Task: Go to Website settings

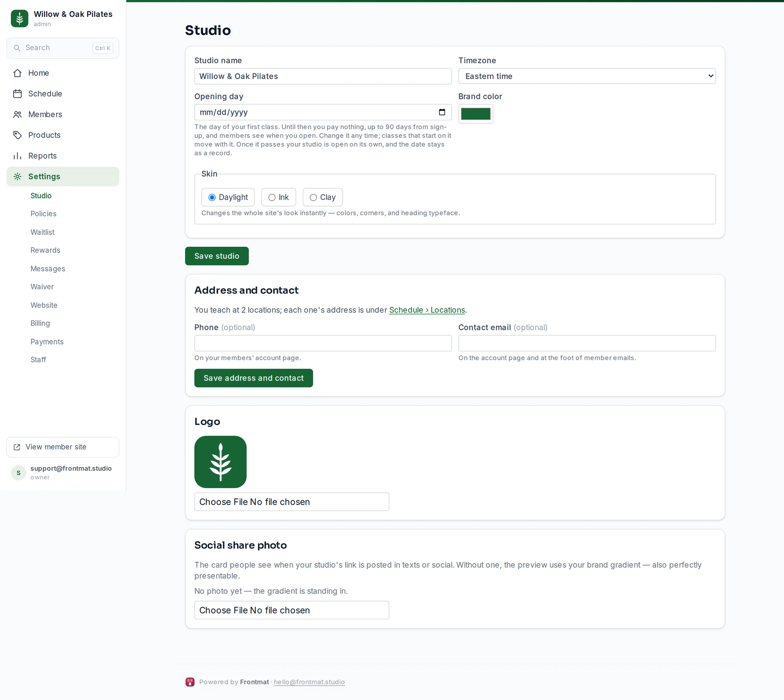Action: 44,305
